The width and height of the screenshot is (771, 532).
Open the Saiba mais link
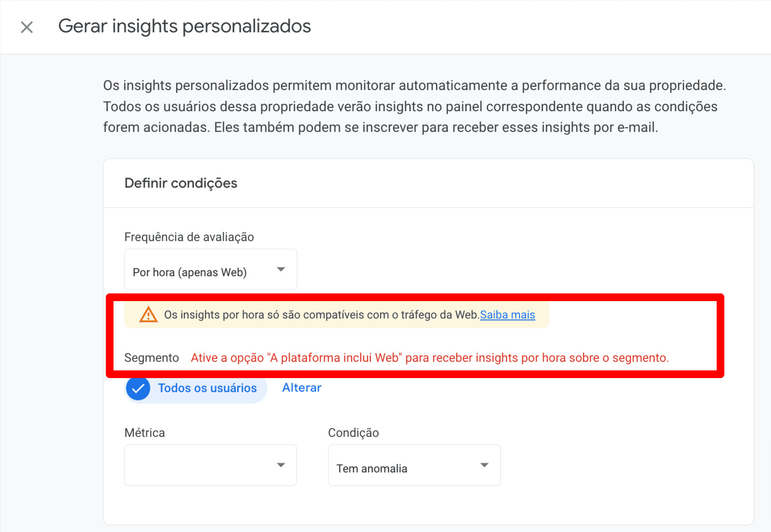click(x=507, y=314)
